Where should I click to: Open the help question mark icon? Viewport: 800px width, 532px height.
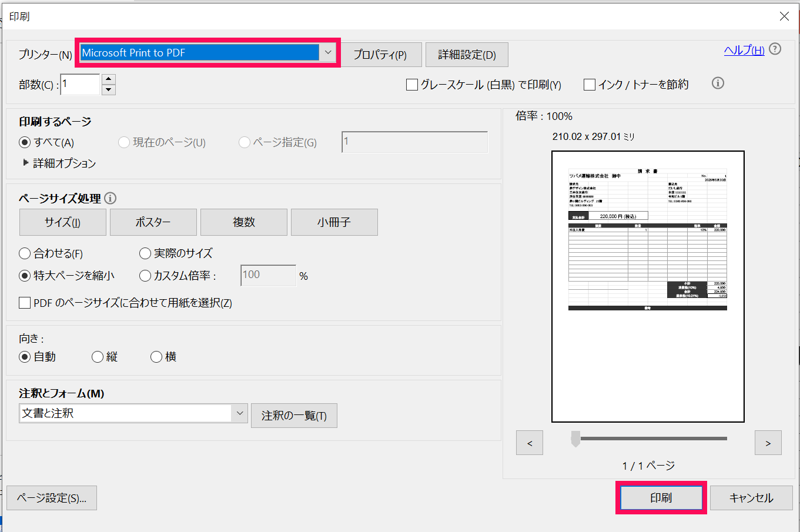(x=775, y=49)
